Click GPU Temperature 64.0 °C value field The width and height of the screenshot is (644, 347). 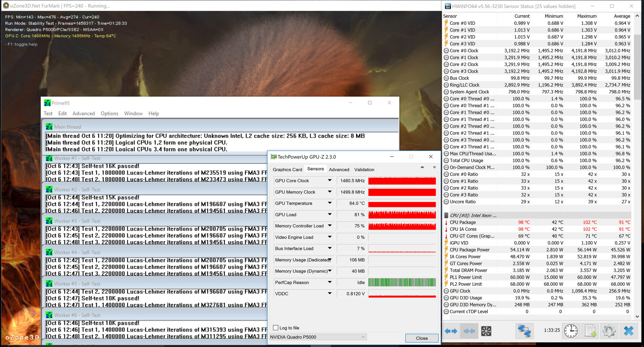pos(352,203)
